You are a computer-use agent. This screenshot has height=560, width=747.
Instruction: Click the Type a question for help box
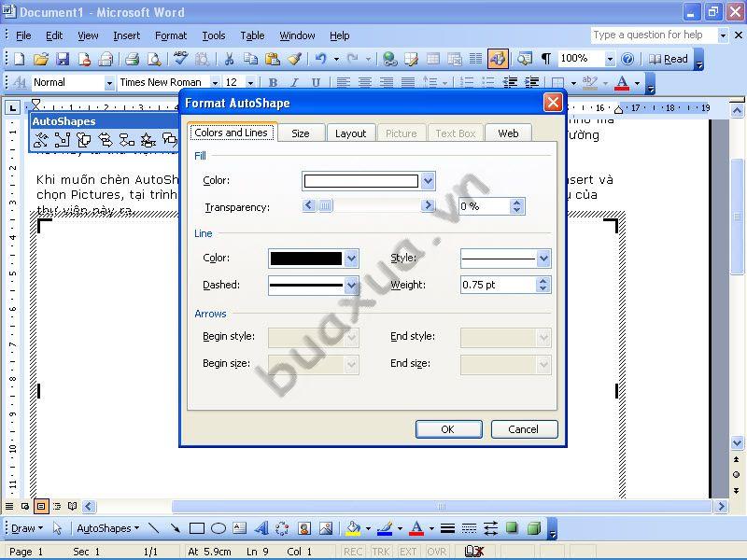point(653,35)
